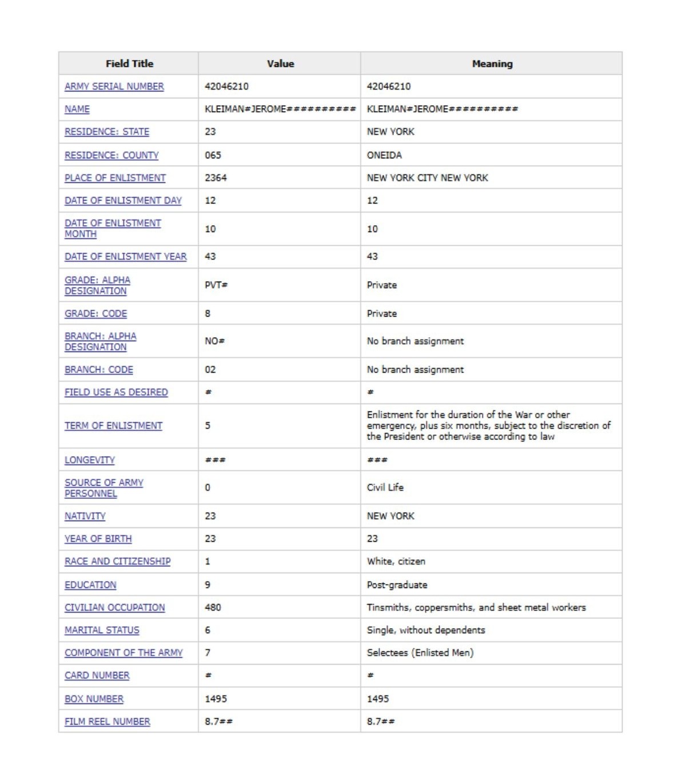Open PLACE OF ENLISTMENT field link
Screen dimensions: 686x784
coord(115,178)
